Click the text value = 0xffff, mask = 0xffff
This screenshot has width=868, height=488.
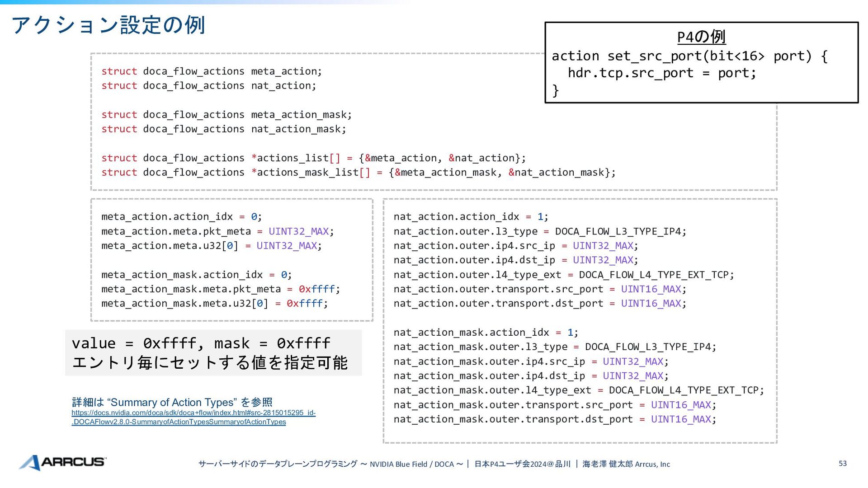point(201,343)
